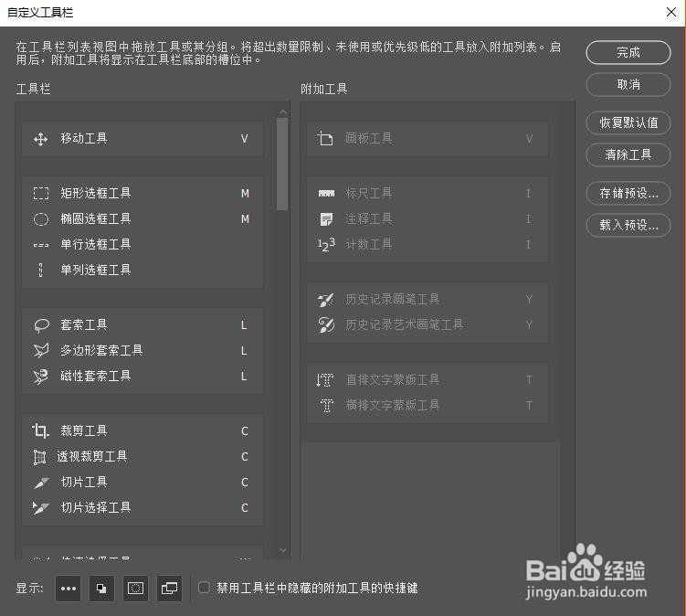Click the 历史记录画笔工具 label text
Viewport: 686px width, 616px height.
click(393, 300)
